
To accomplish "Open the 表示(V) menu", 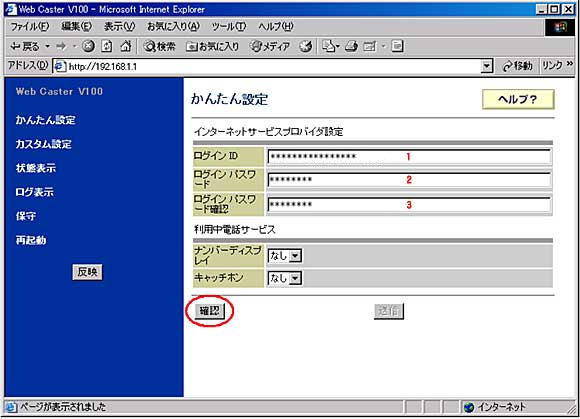I will click(119, 27).
